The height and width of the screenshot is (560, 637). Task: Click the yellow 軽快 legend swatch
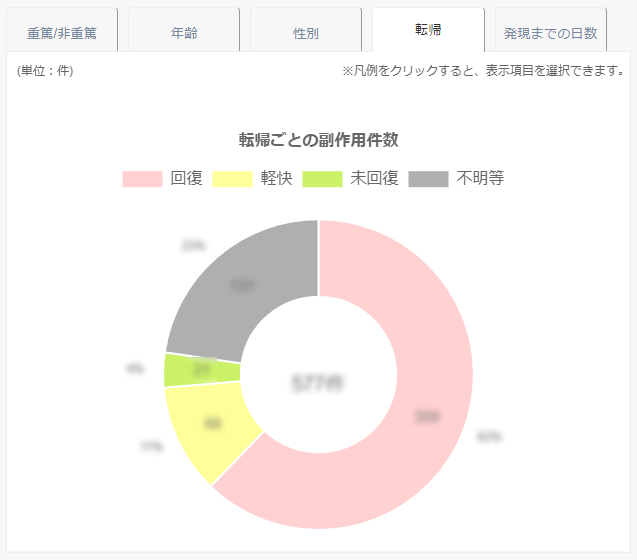[x=233, y=179]
